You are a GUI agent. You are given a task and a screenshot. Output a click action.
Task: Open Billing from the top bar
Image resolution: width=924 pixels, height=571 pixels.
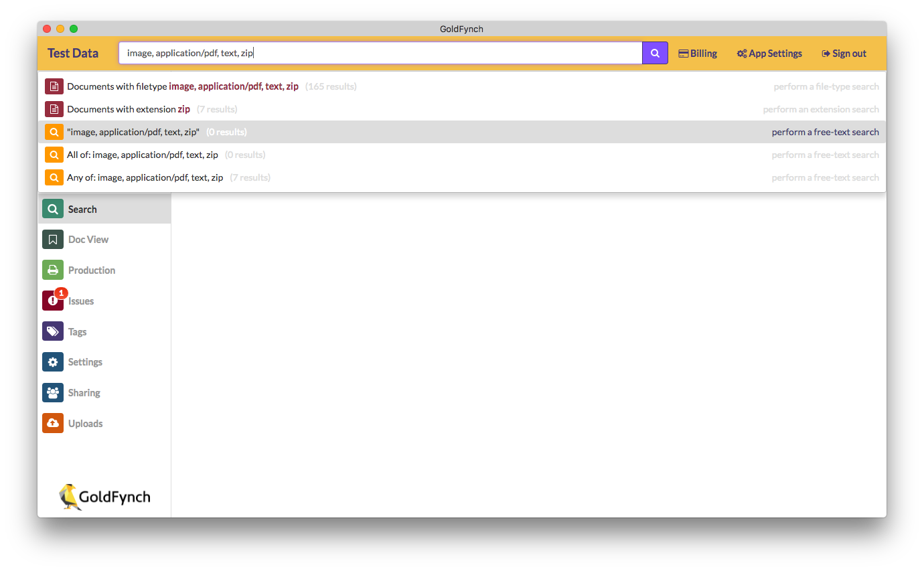(x=698, y=53)
